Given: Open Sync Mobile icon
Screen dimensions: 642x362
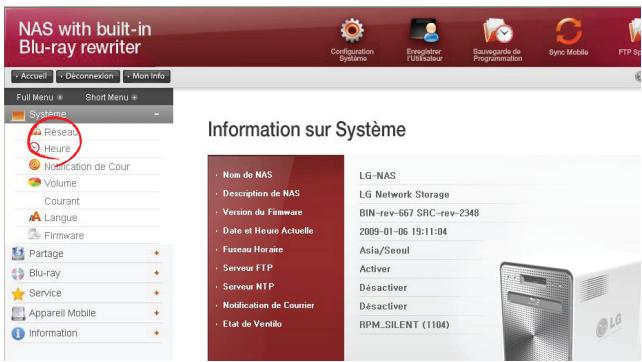Looking at the screenshot, I should pyautogui.click(x=568, y=31).
